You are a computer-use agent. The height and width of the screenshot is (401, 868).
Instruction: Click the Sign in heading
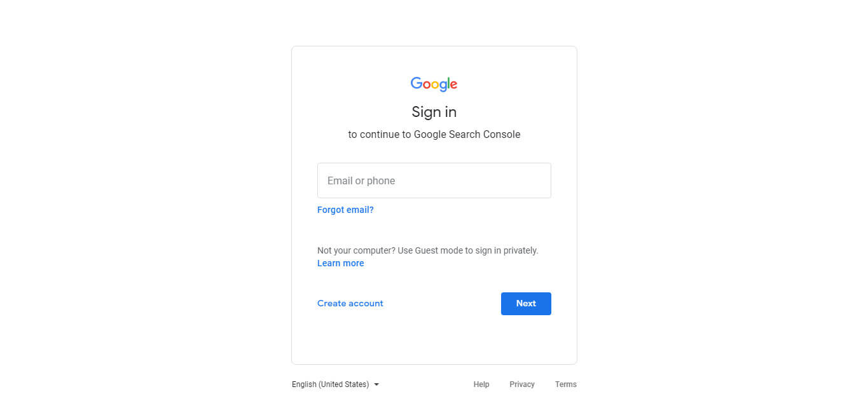point(434,112)
